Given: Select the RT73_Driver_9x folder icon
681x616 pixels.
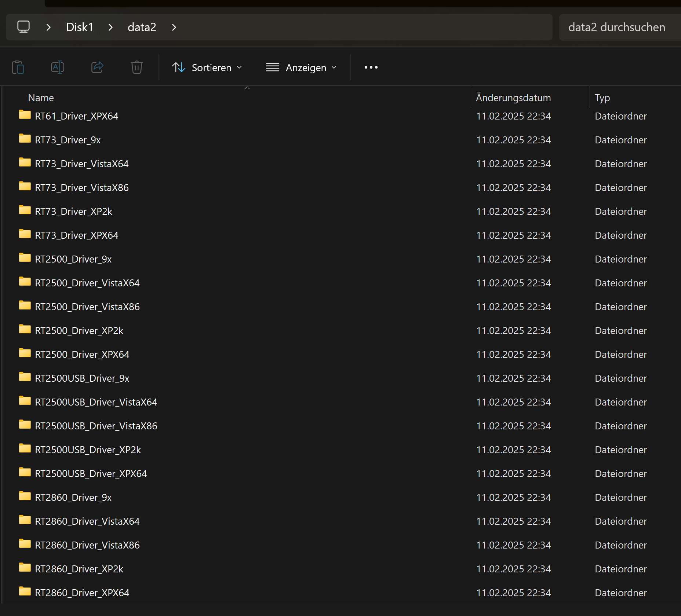Looking at the screenshot, I should point(25,139).
